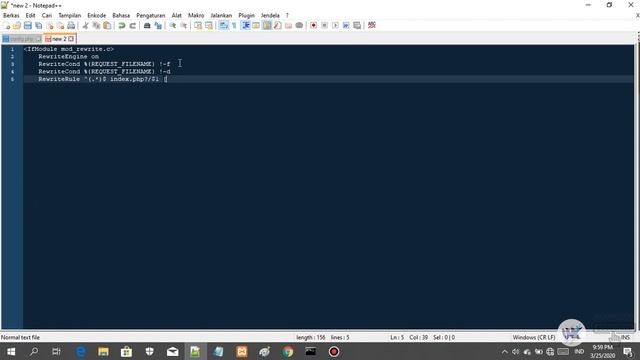
Task: Save the document using the Save icon
Action: [x=28, y=26]
